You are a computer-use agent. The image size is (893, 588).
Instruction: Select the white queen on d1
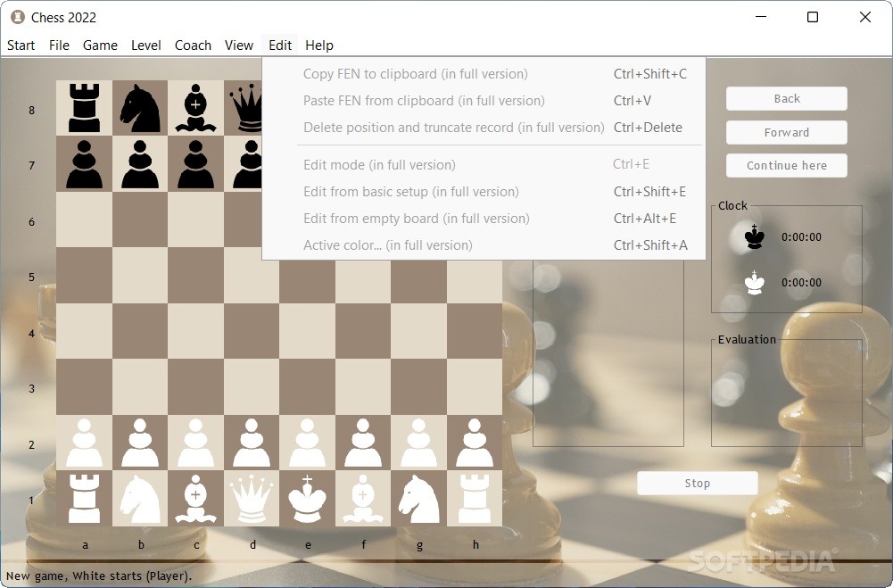[252, 499]
